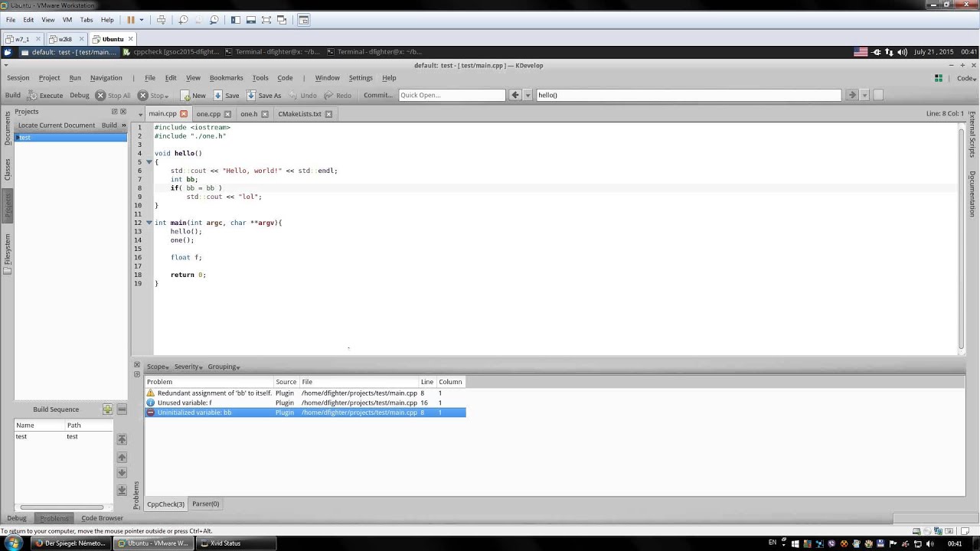Add item to Build Sequence with plus icon
The height and width of the screenshot is (551, 980).
point(107,409)
